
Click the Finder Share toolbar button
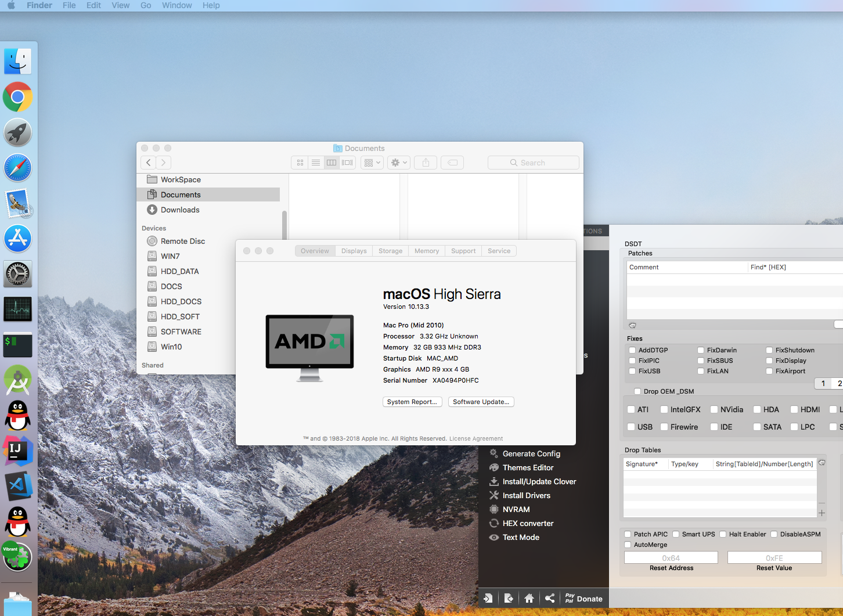tap(426, 163)
